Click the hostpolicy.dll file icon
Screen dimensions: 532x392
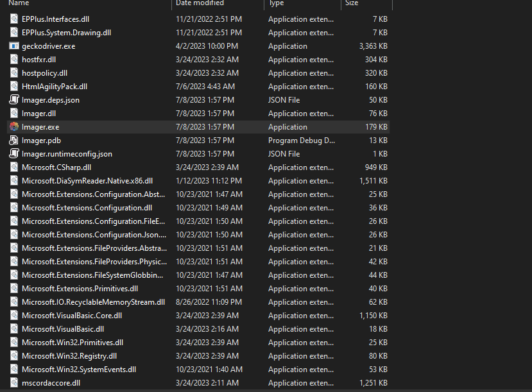[x=14, y=73]
